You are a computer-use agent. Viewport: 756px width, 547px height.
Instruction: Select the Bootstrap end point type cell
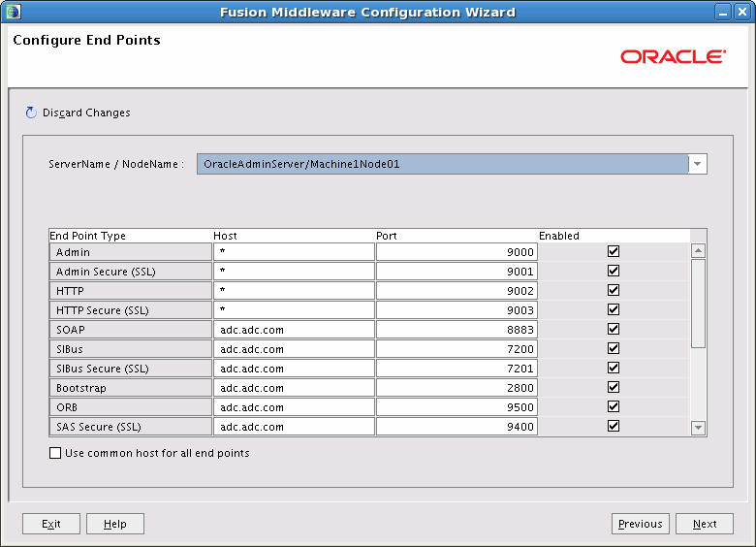tap(131, 388)
